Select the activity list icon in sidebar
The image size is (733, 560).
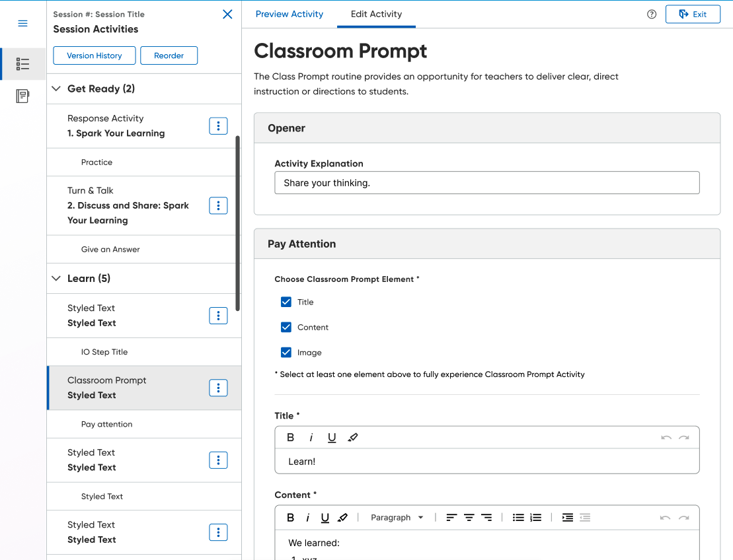coord(22,64)
